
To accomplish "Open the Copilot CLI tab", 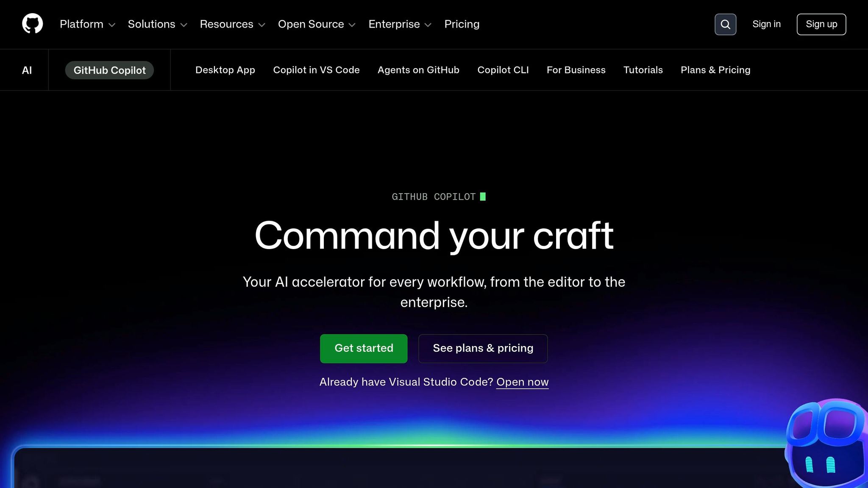I will click(503, 70).
